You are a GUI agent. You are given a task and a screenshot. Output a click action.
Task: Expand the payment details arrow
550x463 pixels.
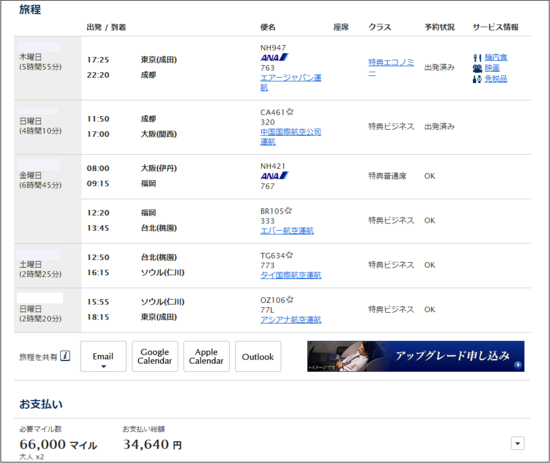[x=518, y=443]
